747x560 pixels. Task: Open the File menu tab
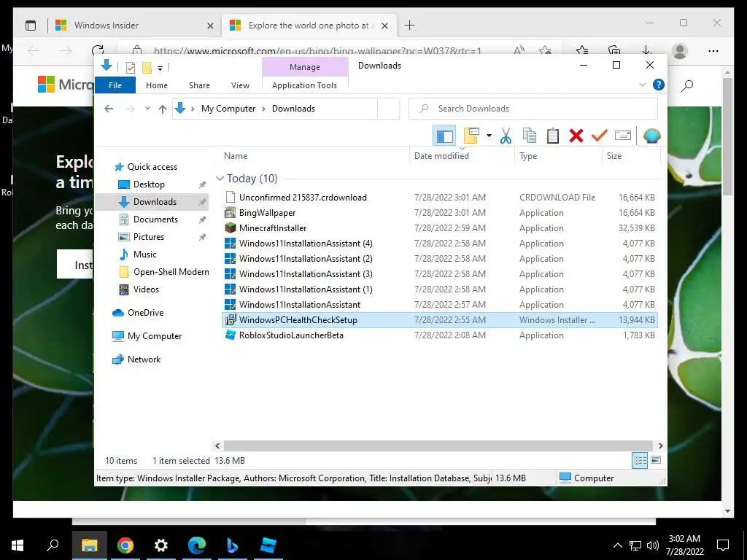tap(115, 85)
